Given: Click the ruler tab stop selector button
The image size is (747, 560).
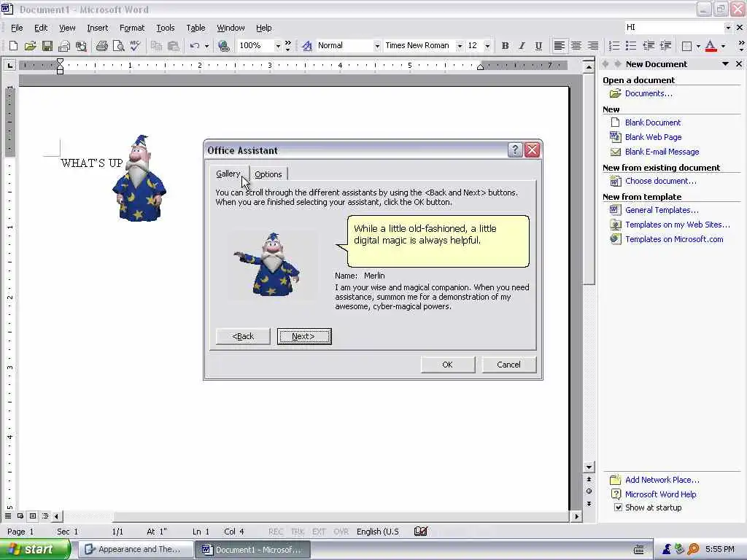Looking at the screenshot, I should [9, 65].
